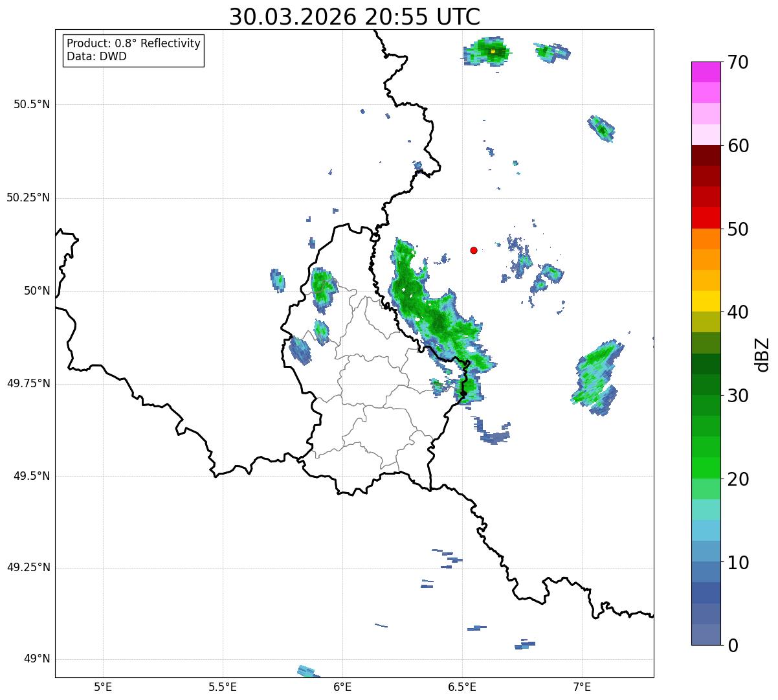Click the 50.5°N latitude label
The image size is (778, 700).
pyautogui.click(x=32, y=104)
